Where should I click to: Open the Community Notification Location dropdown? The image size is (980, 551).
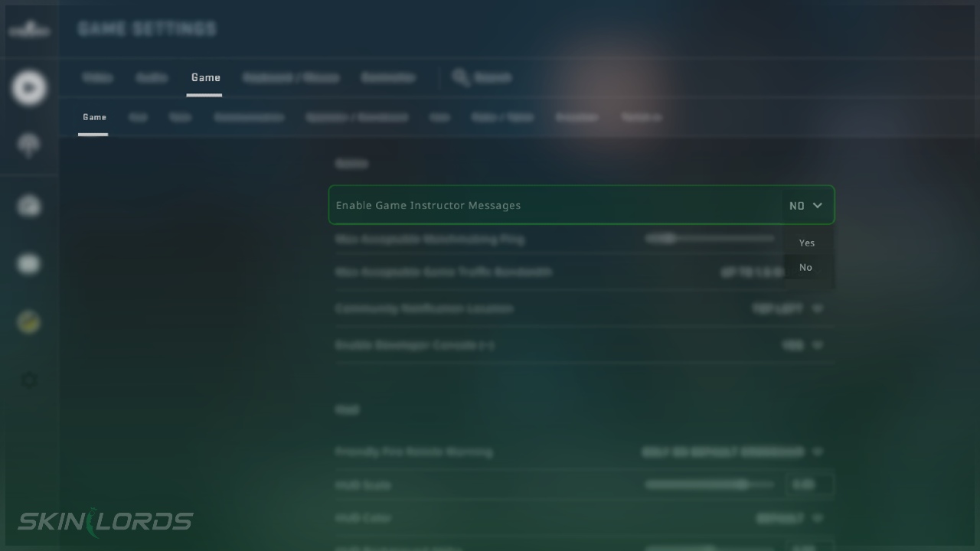pos(788,308)
